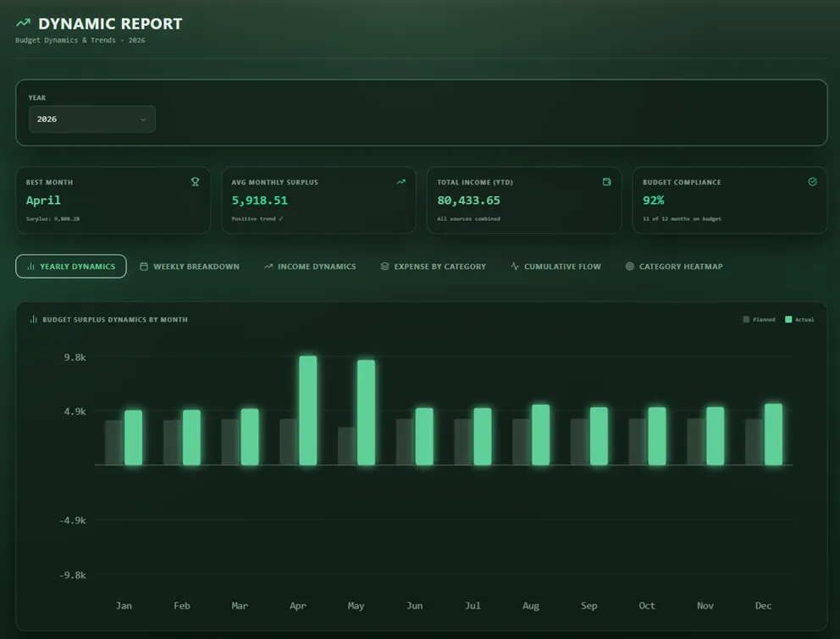The width and height of the screenshot is (840, 639).
Task: Click the trend arrow icon beside Dynamic Report
Action: (x=23, y=23)
